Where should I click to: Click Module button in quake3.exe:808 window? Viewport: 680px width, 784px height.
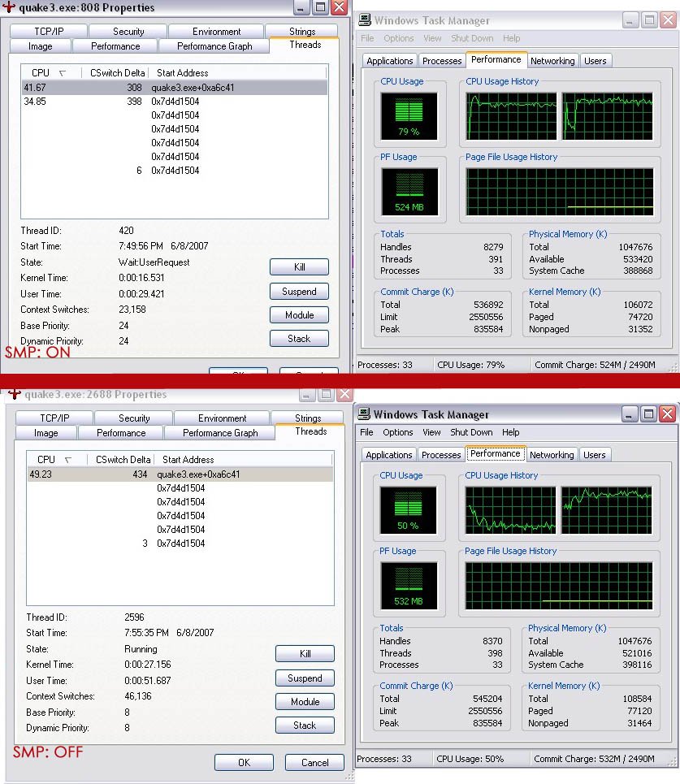[x=299, y=314]
